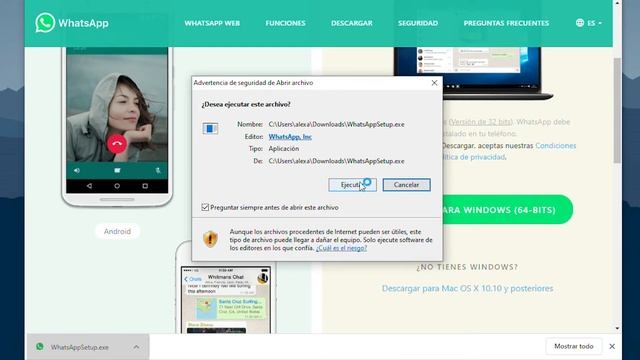Click the application file icon in dialog
The height and width of the screenshot is (360, 640).
click(x=210, y=129)
